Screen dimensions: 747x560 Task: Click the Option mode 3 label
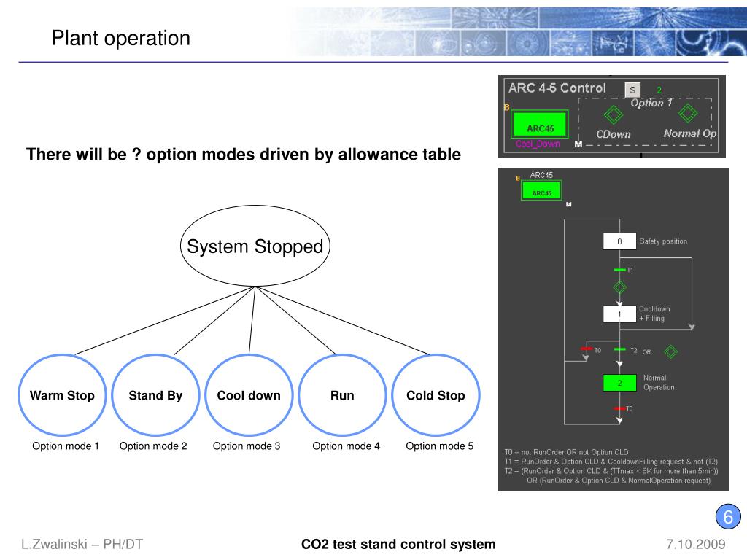point(247,446)
